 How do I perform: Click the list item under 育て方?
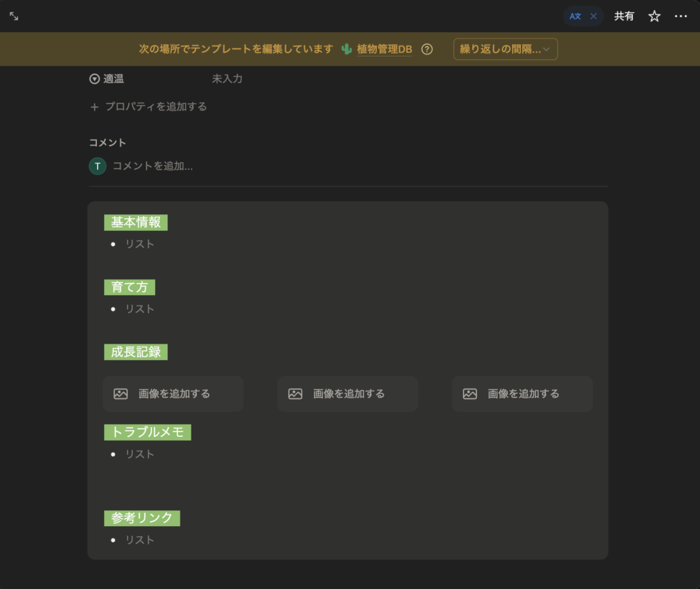[x=140, y=309]
